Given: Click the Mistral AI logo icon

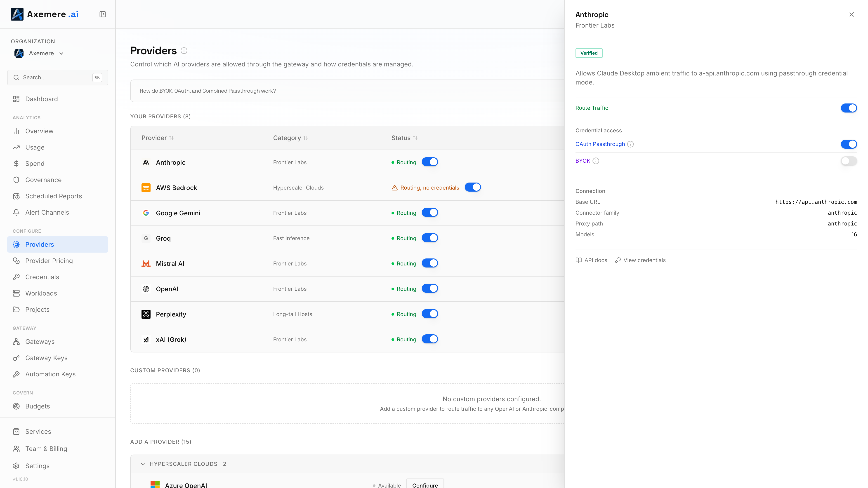Looking at the screenshot, I should point(146,264).
